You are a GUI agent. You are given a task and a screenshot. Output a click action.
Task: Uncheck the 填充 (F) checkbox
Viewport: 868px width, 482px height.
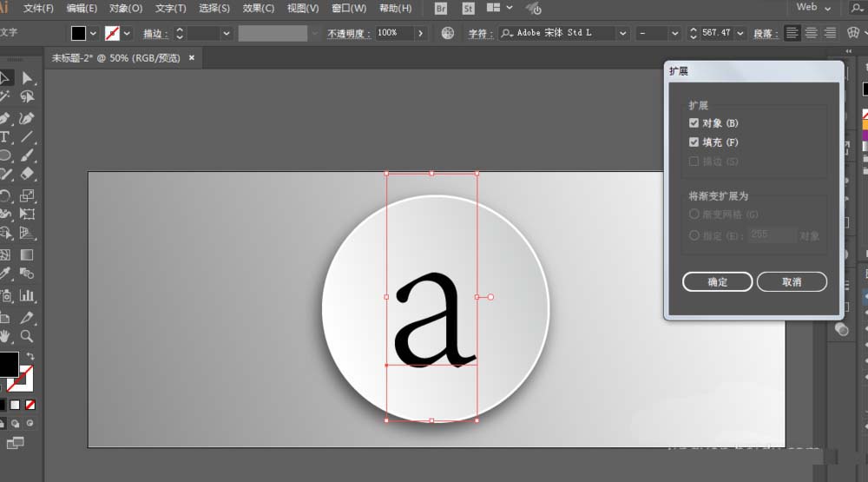(x=694, y=142)
